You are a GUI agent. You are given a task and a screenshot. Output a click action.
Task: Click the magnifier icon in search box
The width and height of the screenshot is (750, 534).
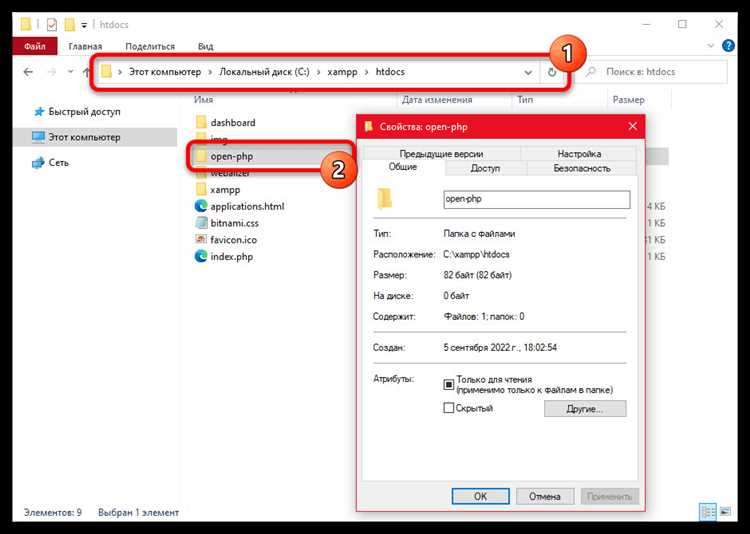(x=591, y=72)
